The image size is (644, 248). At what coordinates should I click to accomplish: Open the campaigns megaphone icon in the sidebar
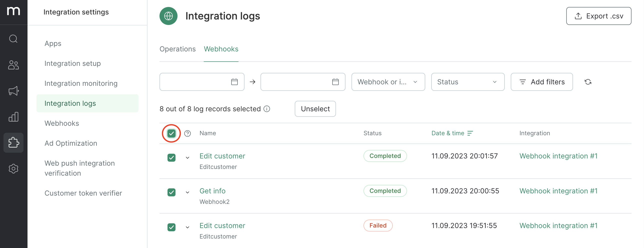point(13,91)
